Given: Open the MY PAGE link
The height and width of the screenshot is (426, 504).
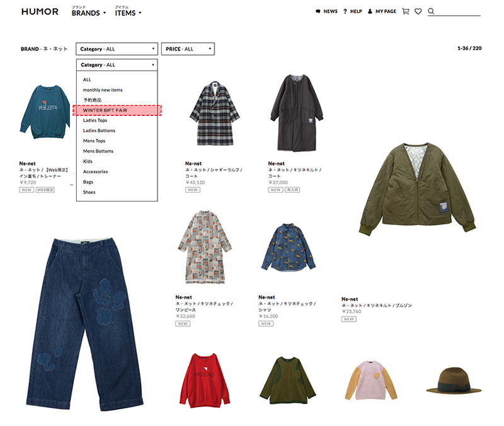Looking at the screenshot, I should point(386,11).
